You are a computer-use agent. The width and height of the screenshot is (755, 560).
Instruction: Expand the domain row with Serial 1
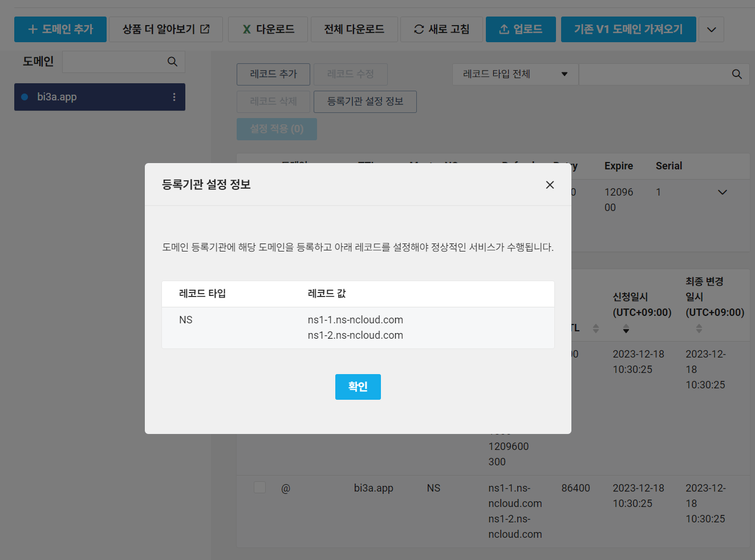[x=722, y=192]
